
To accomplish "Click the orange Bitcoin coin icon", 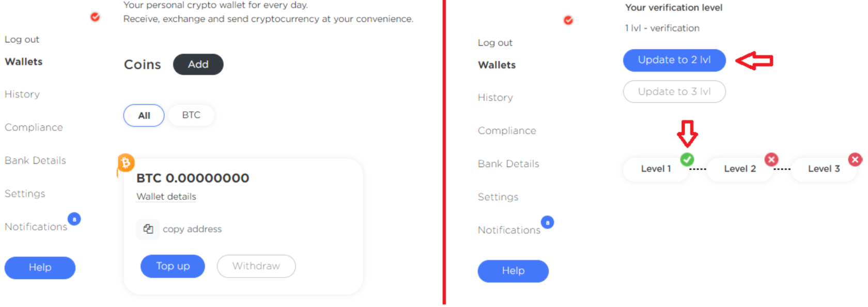I will 126,163.
